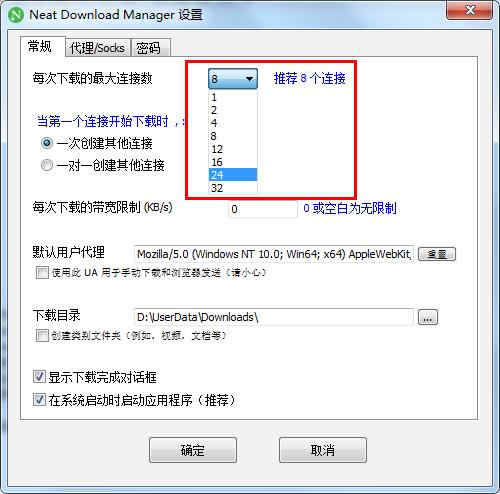Choose 32 connections from the list

(x=233, y=188)
